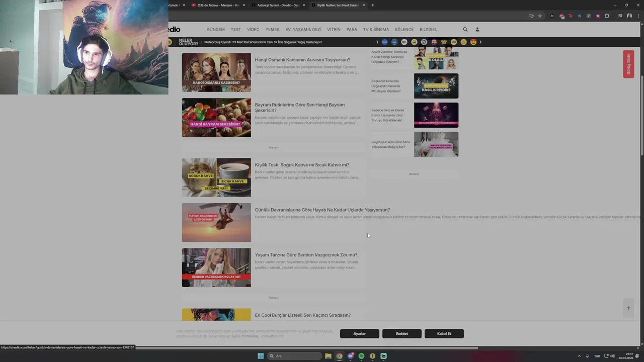The height and width of the screenshot is (362, 644).
Task: Open the EV, YAŞAM & GEZİ menu
Action: point(303,30)
